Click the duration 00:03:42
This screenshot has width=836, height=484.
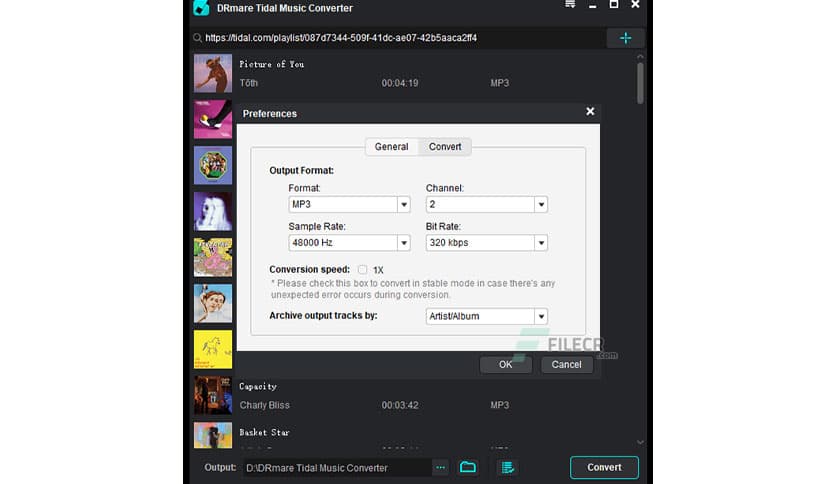pyautogui.click(x=400, y=405)
